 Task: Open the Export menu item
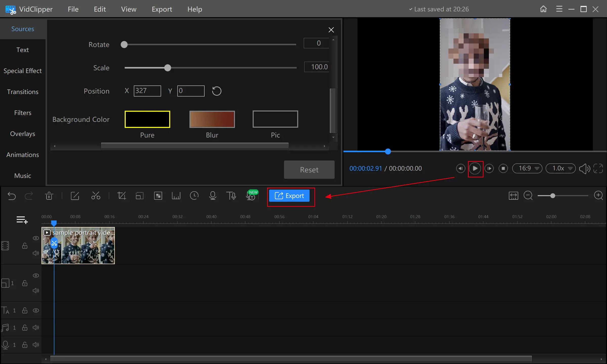(x=162, y=9)
